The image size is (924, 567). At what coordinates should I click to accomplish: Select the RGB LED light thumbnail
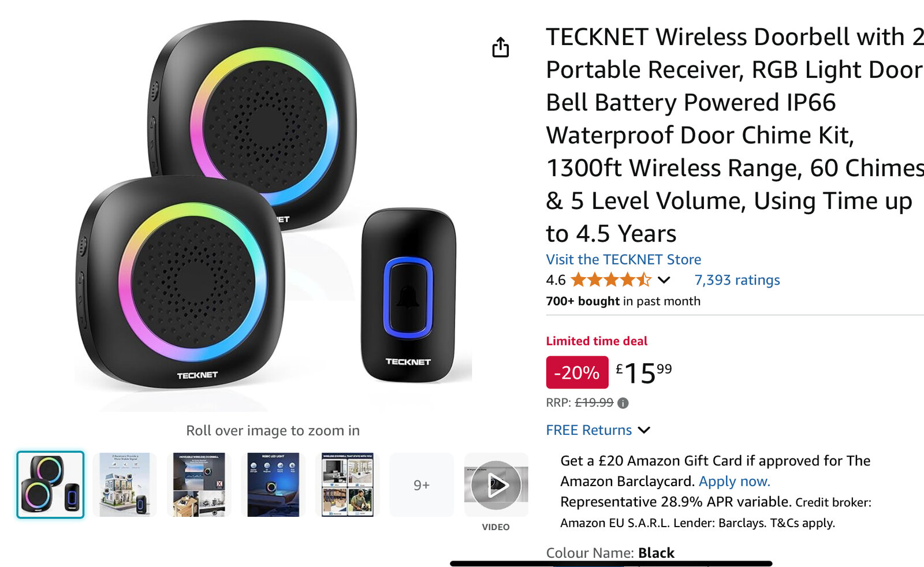tap(273, 485)
